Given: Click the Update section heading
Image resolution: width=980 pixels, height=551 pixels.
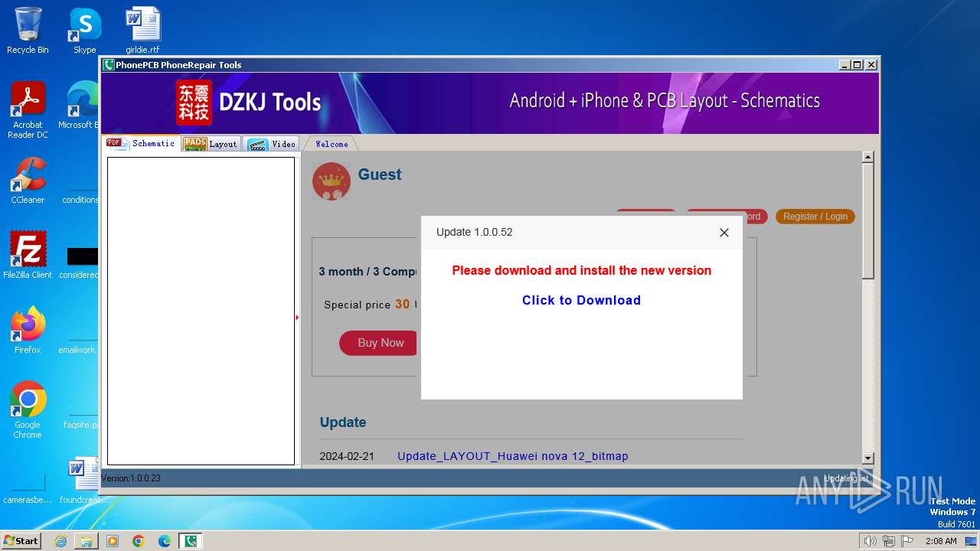Looking at the screenshot, I should [x=343, y=422].
